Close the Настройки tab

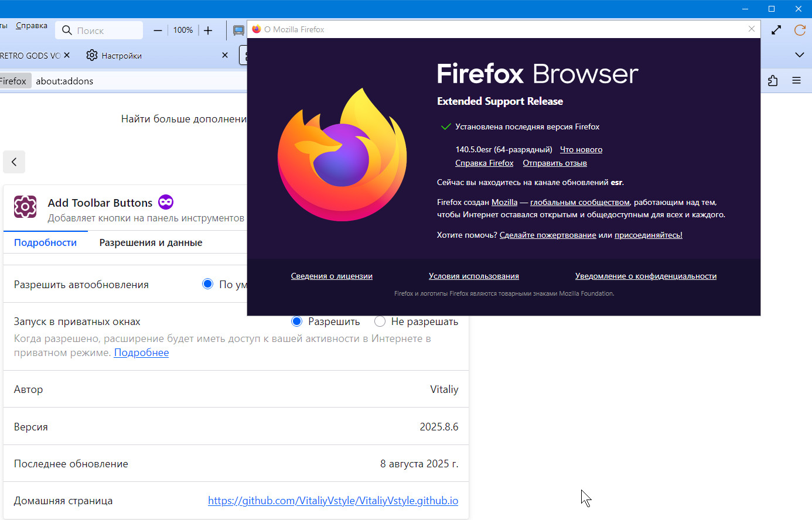[x=225, y=55]
